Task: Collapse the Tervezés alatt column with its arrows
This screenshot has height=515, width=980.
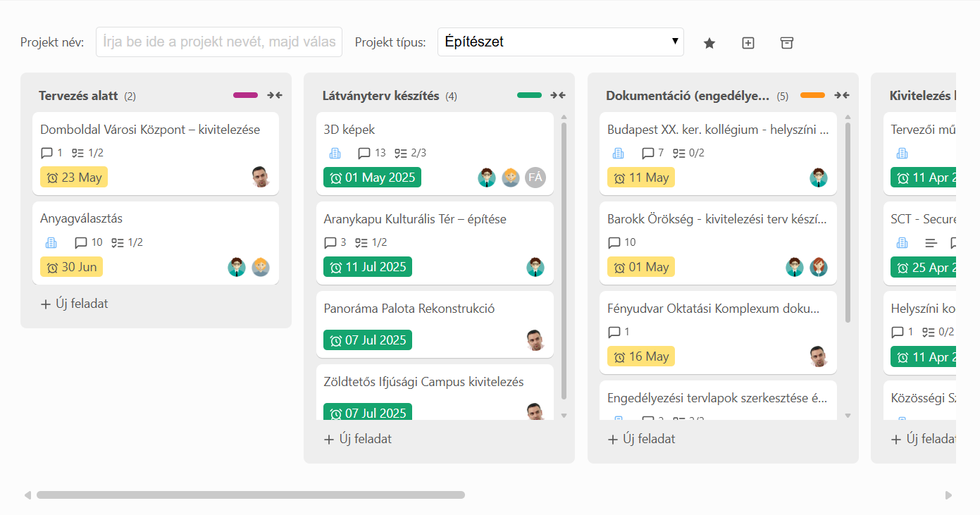Action: [x=275, y=94]
